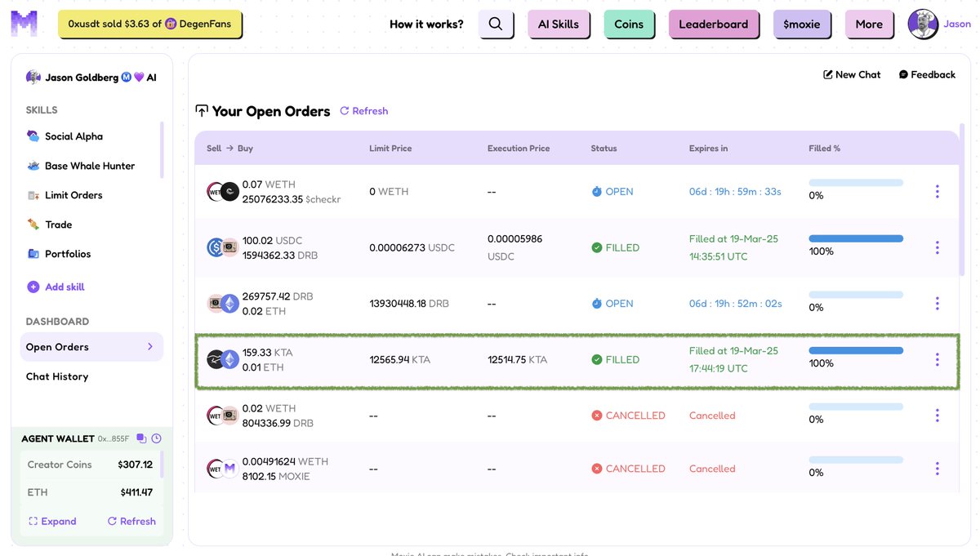Click Jason's profile avatar
The height and width of the screenshot is (556, 980).
pyautogui.click(x=923, y=24)
